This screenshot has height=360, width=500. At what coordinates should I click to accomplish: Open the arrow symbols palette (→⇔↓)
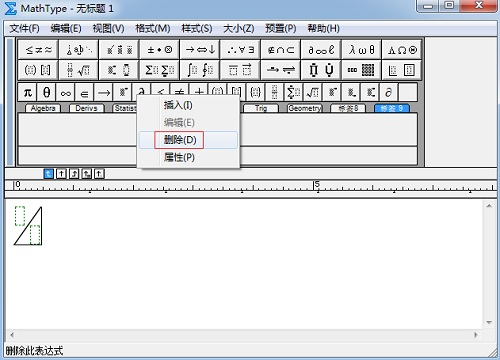[200, 50]
